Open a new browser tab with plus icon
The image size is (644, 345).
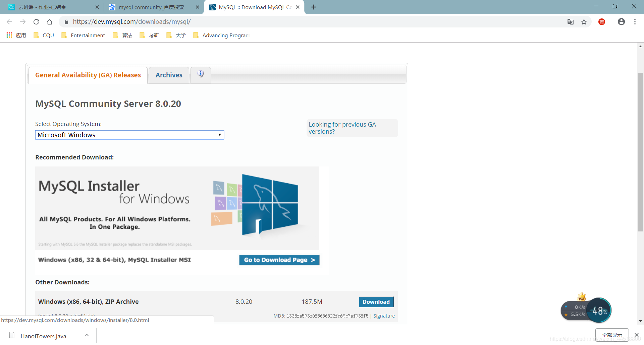tap(314, 7)
